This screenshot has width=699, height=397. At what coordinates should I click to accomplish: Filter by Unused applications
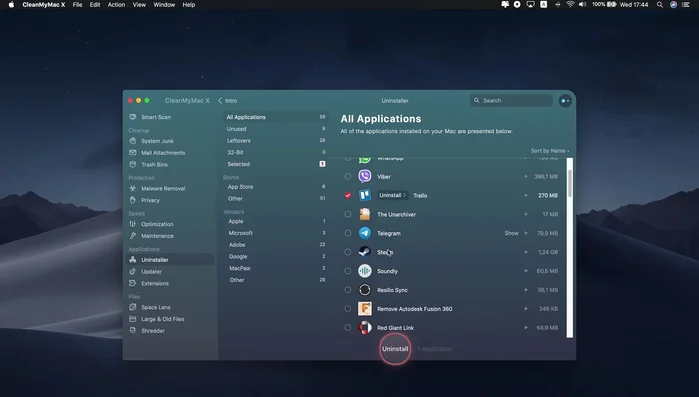[x=275, y=129]
